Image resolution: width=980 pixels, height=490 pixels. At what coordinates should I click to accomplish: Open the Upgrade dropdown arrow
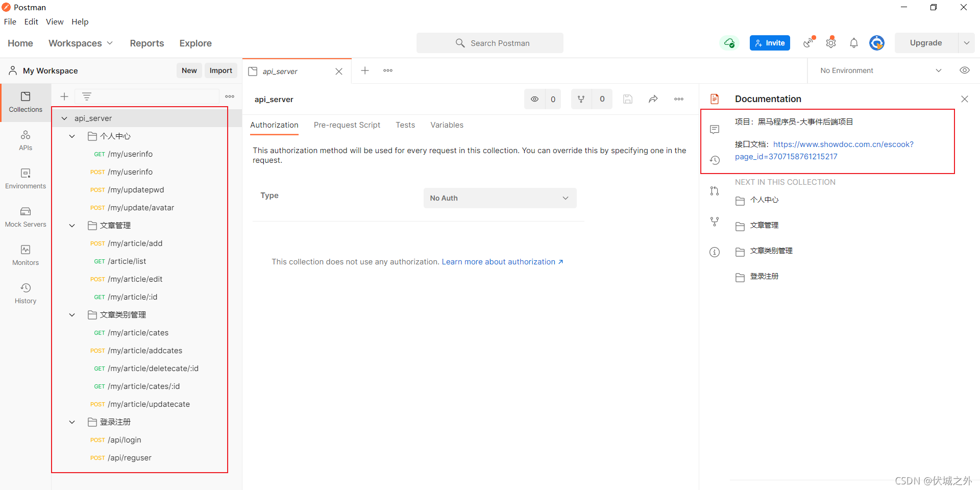tap(966, 43)
